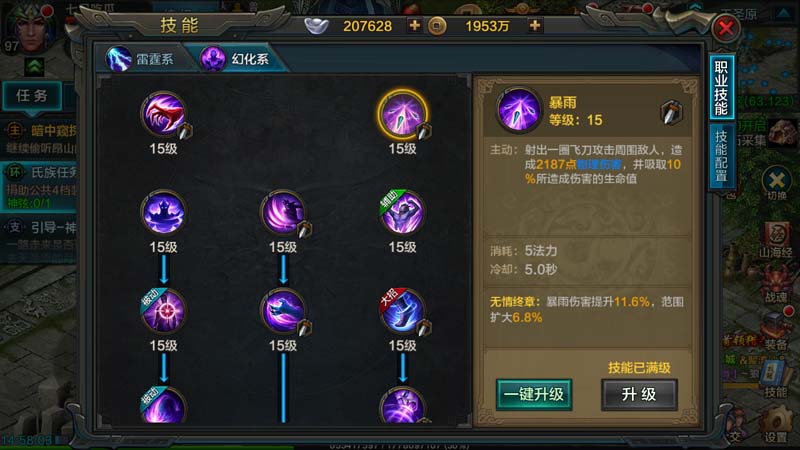Screen dimensions: 800x450
Task: Open the 任务 quest panel
Action: [32, 95]
